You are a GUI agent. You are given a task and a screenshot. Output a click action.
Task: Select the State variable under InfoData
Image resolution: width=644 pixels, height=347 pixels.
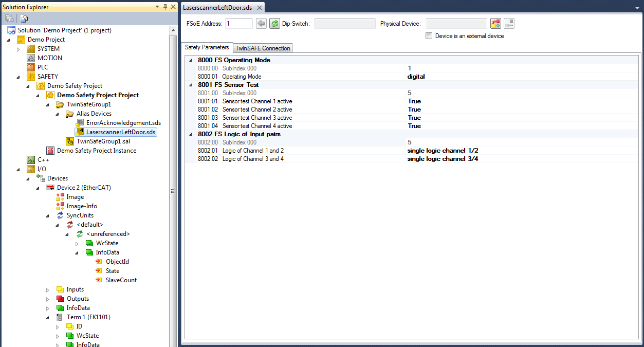point(113,271)
